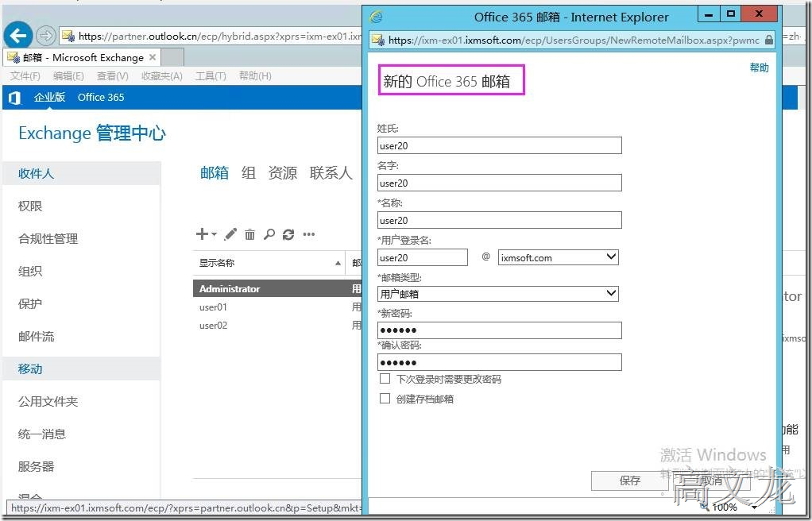Close the Office 365 邮箱 popup window
The height and width of the screenshot is (521, 812).
760,14
